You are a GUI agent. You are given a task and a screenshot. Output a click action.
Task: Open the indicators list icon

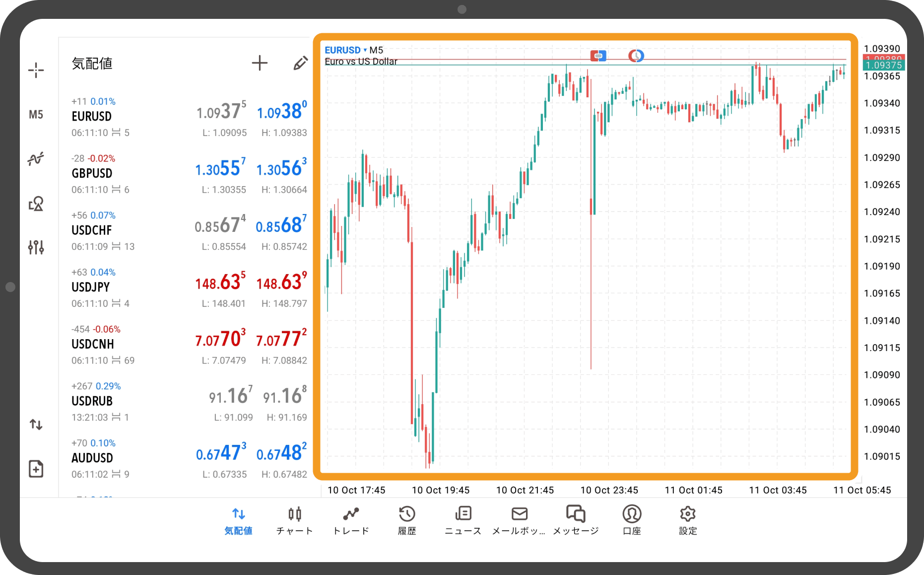36,159
